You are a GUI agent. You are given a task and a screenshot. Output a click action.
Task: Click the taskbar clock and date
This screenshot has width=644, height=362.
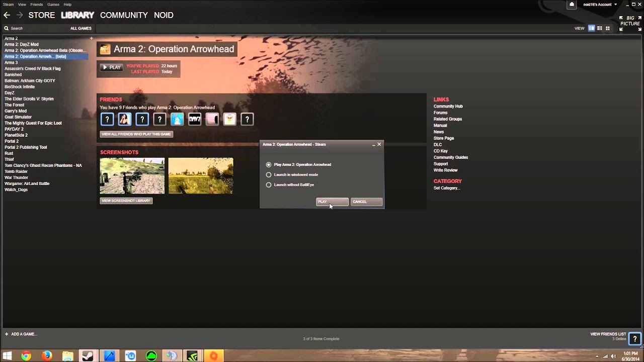pyautogui.click(x=630, y=356)
